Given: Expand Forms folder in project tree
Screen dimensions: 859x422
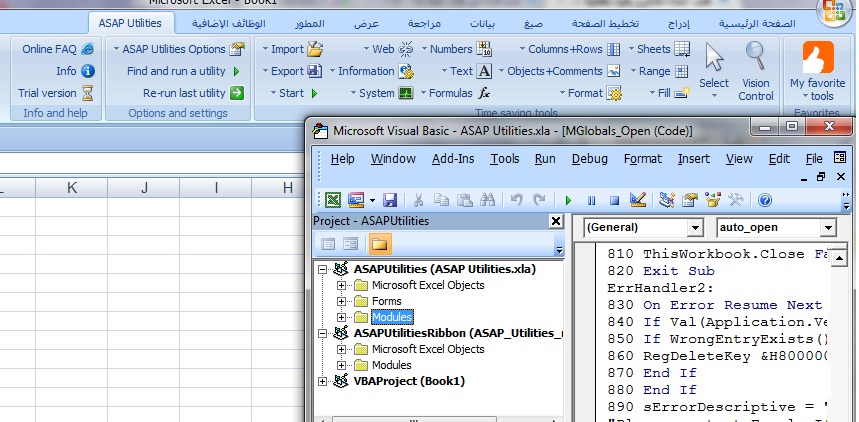Looking at the screenshot, I should tap(341, 301).
